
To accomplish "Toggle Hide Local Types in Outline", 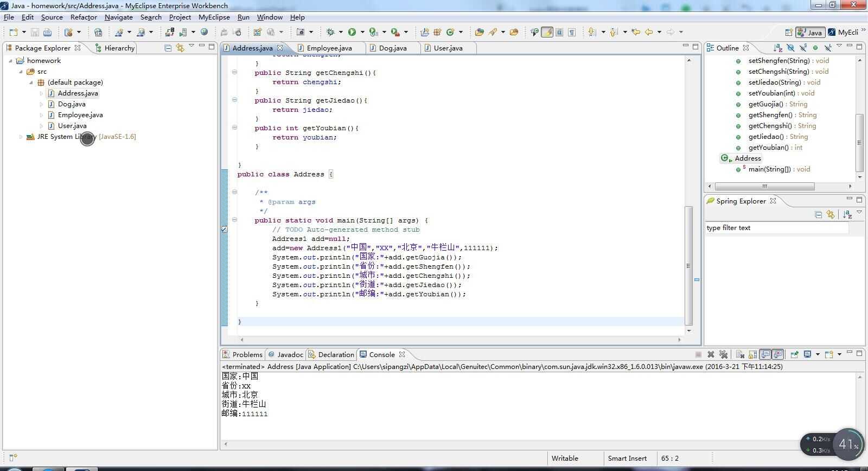I will pos(828,48).
